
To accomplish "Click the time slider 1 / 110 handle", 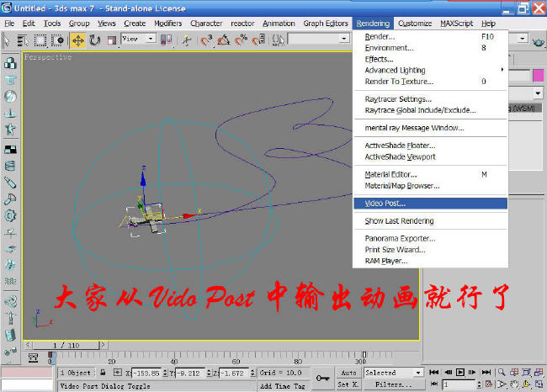I will pyautogui.click(x=66, y=345).
